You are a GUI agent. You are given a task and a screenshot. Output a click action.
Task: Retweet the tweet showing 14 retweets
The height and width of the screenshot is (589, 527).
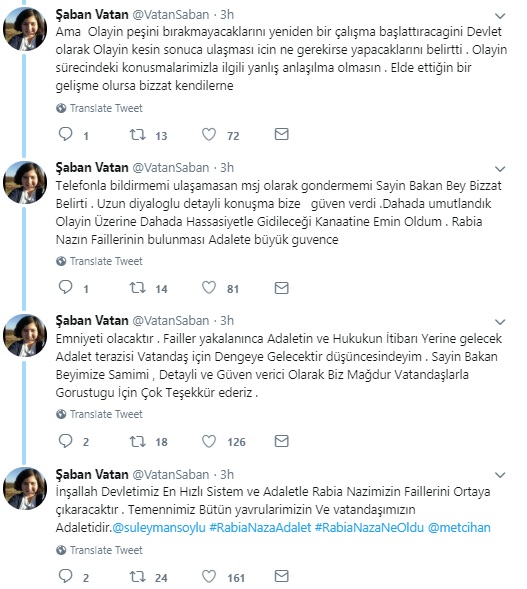pyautogui.click(x=137, y=288)
